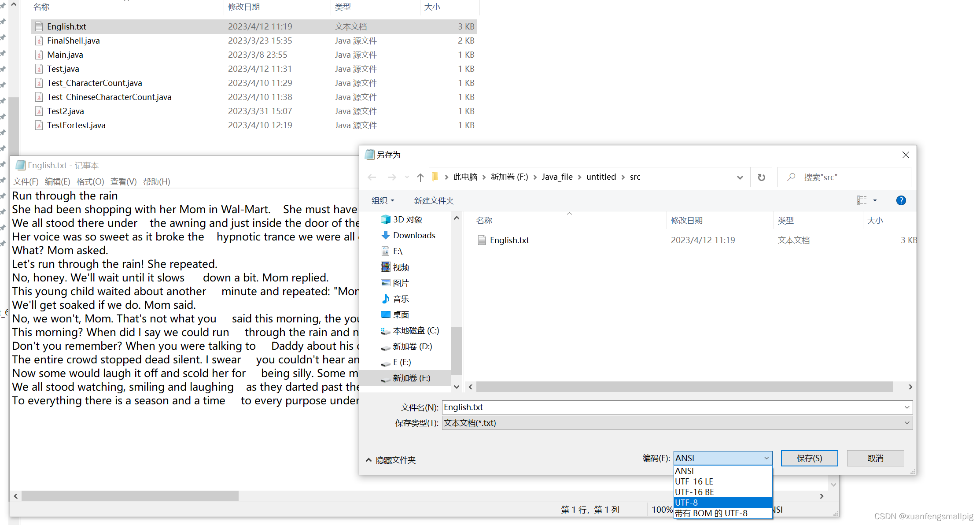Click English.txt file in save dialog
This screenshot has height=525, width=980.
coord(509,240)
